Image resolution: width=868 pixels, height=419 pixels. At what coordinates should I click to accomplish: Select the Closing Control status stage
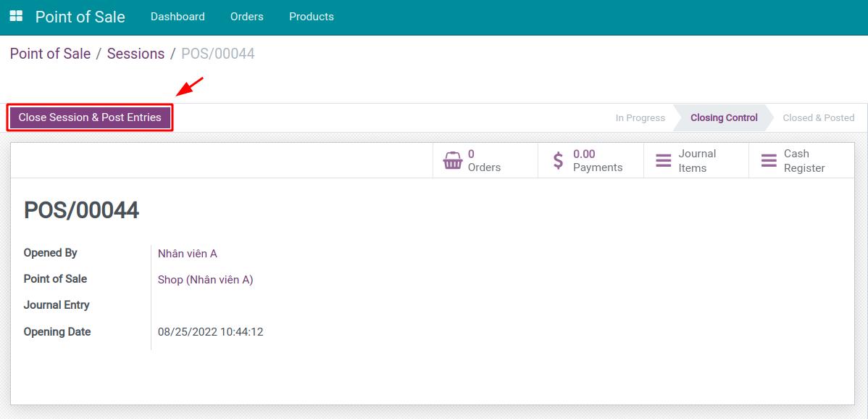click(724, 117)
